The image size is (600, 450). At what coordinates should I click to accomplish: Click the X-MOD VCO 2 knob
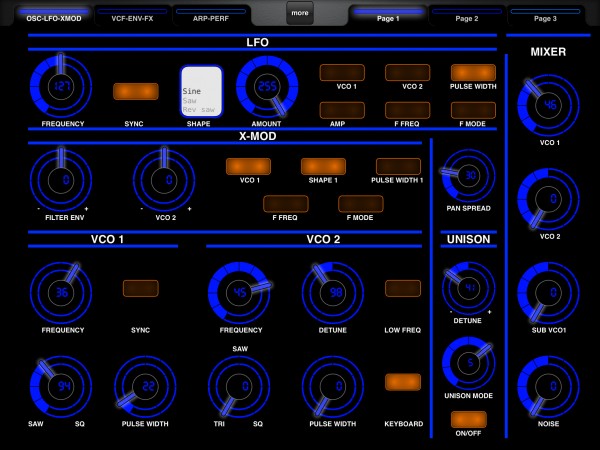(x=164, y=180)
